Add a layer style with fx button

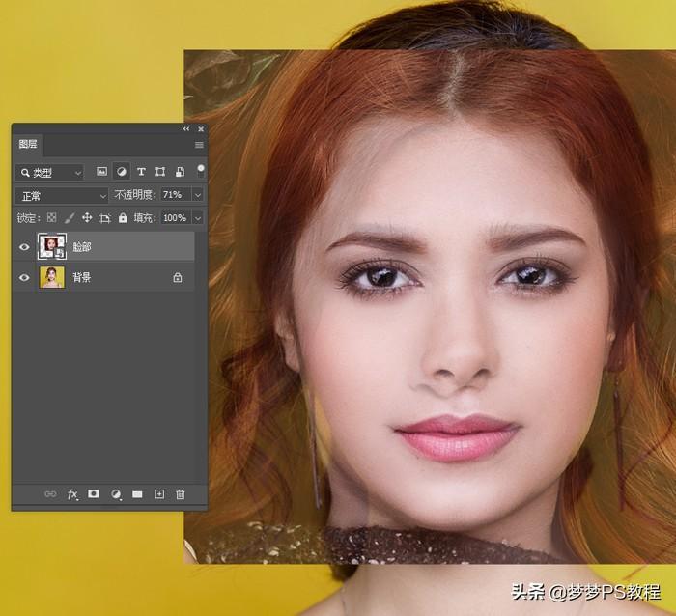72,493
